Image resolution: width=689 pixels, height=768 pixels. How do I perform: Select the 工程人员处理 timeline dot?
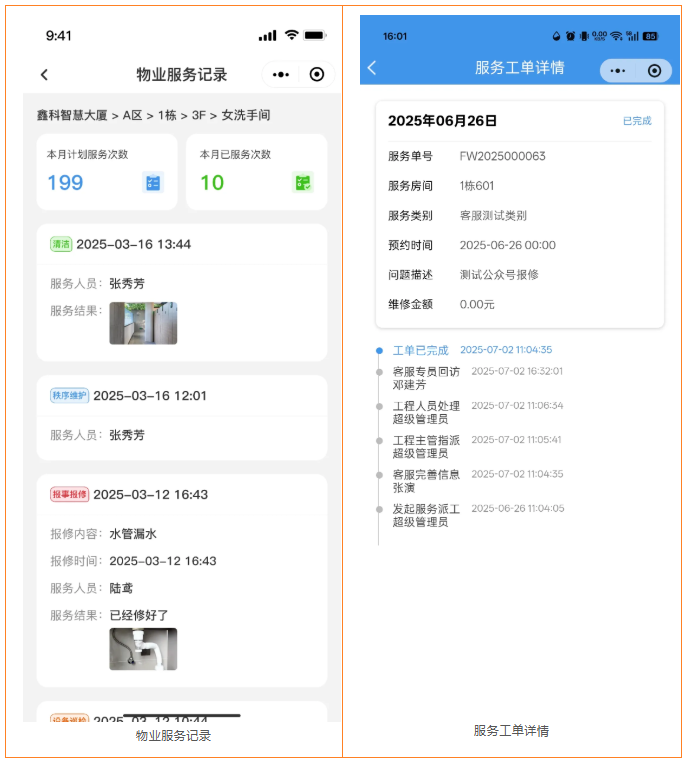379,406
